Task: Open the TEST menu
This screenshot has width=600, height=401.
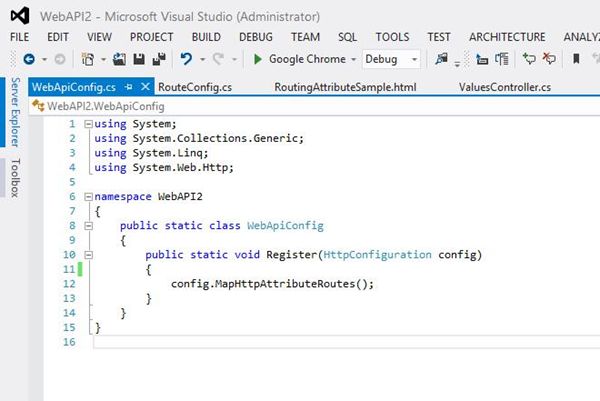Action: click(x=439, y=37)
